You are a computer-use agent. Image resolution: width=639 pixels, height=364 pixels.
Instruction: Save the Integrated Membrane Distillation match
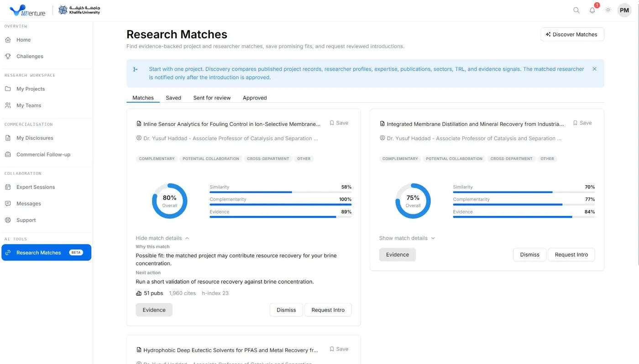tap(582, 123)
